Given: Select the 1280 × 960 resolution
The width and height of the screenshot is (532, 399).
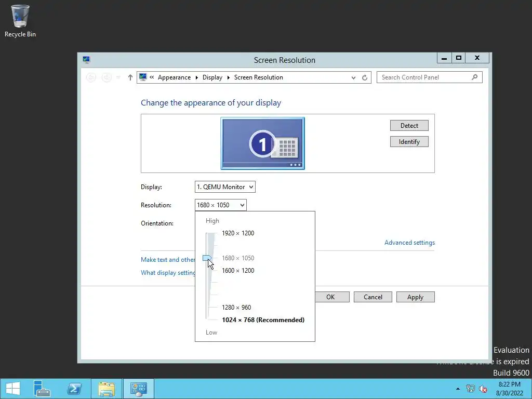Looking at the screenshot, I should tap(236, 308).
